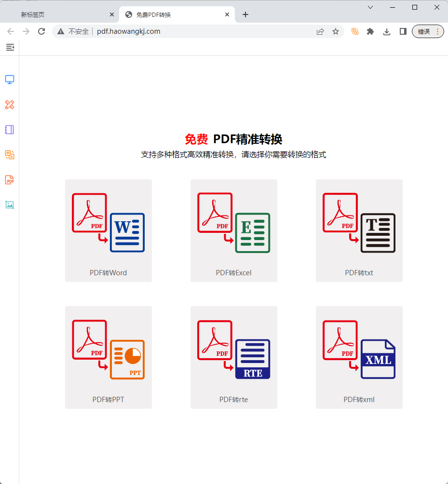
Task: Open the downloads icon
Action: 387,31
